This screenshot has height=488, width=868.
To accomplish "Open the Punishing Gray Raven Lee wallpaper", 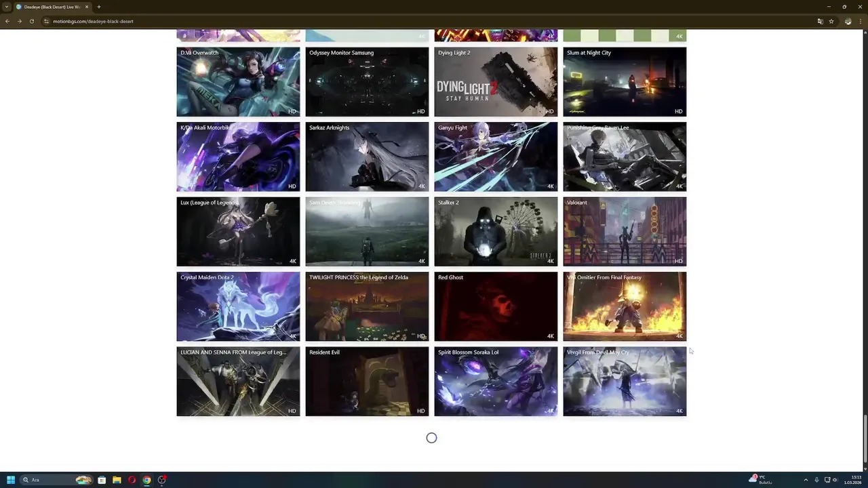I will (x=625, y=157).
